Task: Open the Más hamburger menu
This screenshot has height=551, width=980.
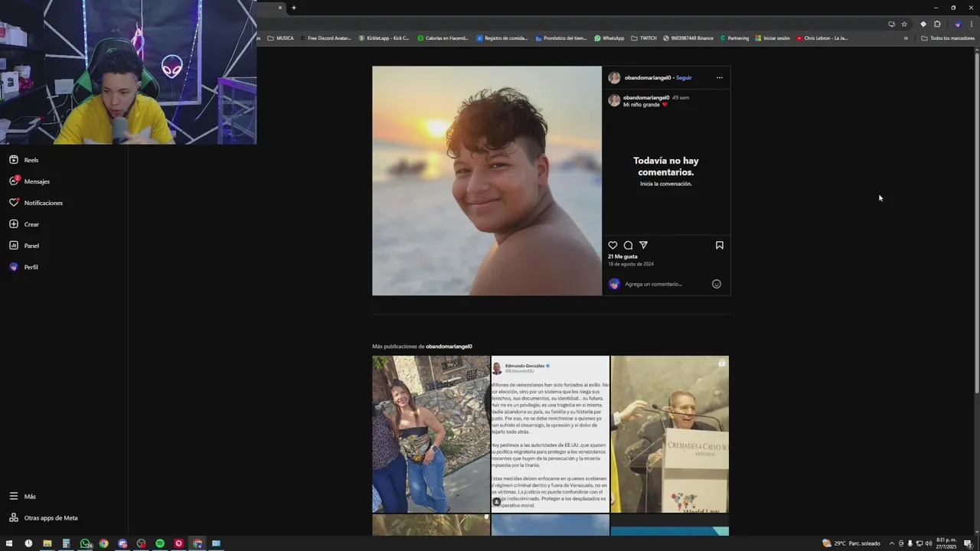Action: click(x=14, y=496)
